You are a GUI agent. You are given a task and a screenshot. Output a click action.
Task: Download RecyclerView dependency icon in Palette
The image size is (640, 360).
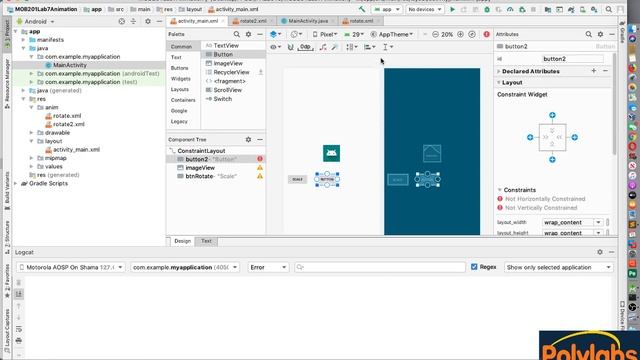pos(260,72)
